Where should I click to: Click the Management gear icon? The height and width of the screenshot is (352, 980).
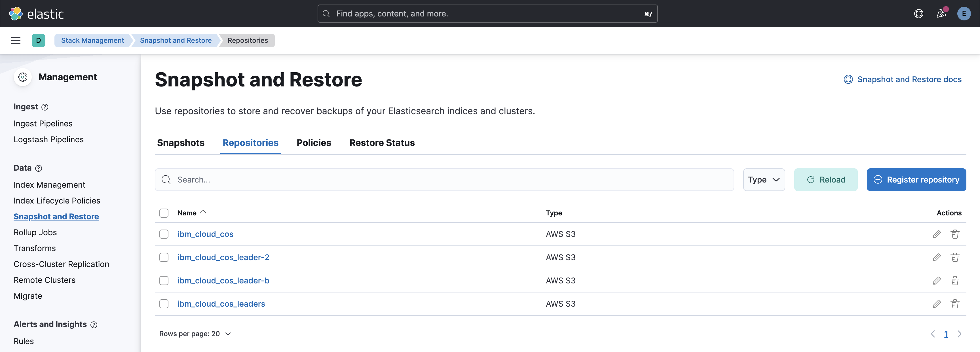coord(22,77)
